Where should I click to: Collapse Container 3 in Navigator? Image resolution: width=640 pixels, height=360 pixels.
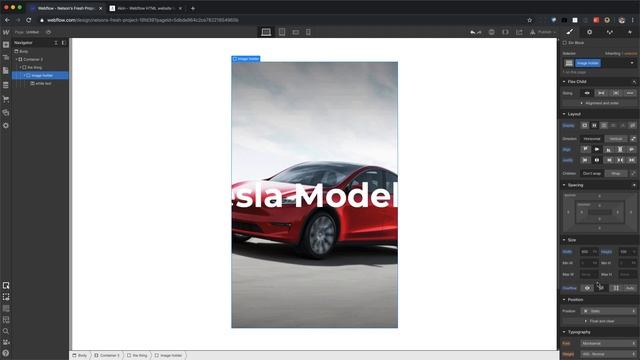tap(16, 60)
